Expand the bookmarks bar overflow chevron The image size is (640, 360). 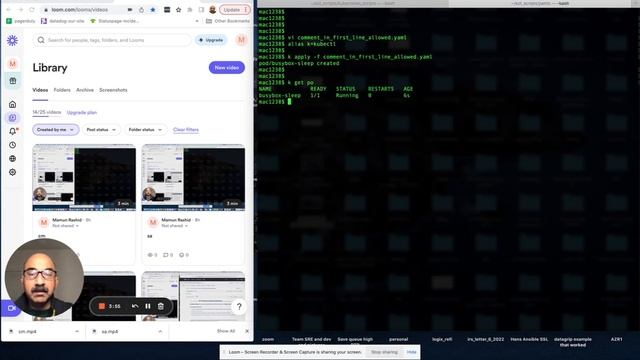tap(197, 21)
